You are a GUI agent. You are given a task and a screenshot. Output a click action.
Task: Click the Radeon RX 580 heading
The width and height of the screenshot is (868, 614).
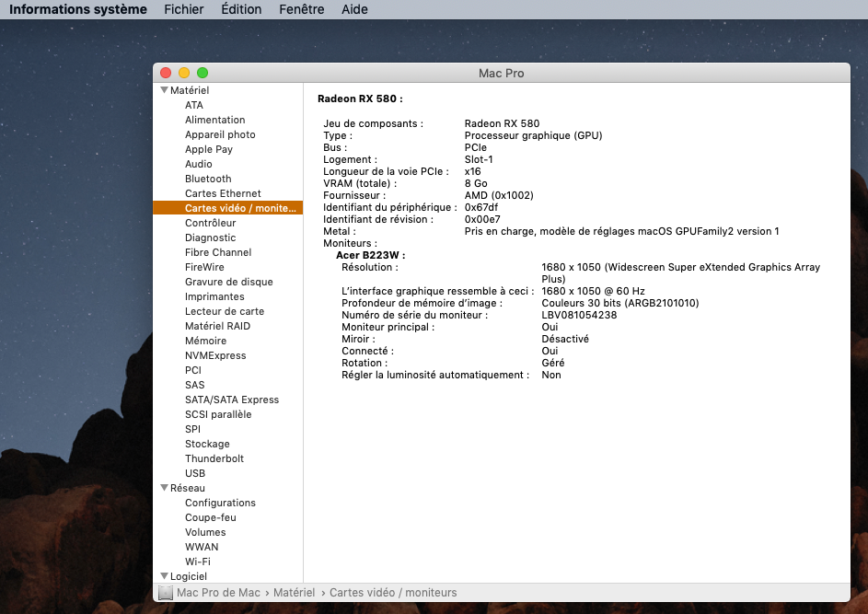(361, 98)
